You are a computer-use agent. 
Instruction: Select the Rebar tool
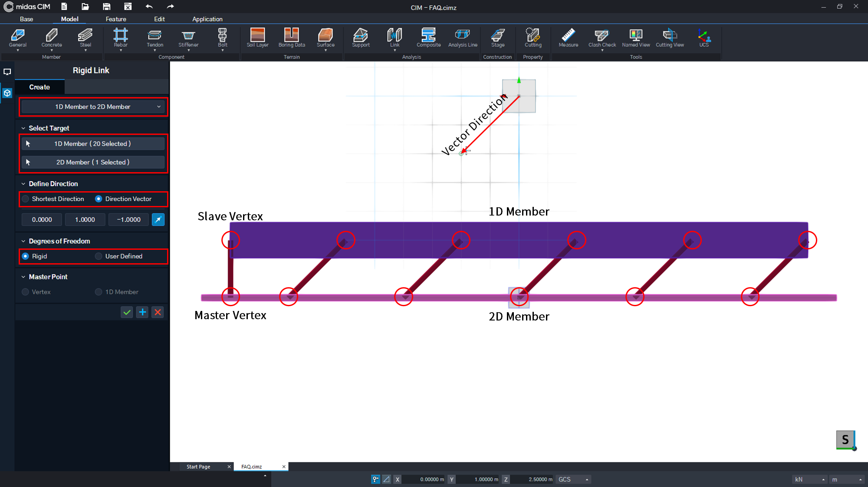(x=120, y=39)
